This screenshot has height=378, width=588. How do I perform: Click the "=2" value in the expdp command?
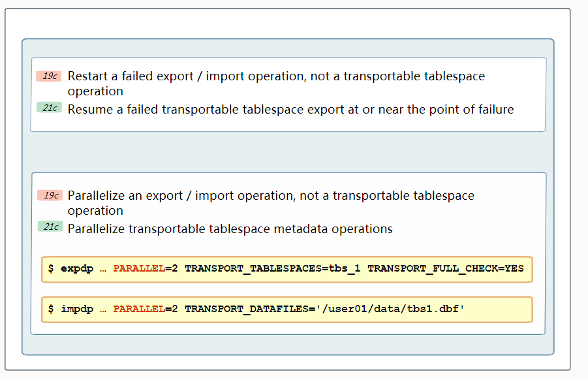[x=171, y=268]
